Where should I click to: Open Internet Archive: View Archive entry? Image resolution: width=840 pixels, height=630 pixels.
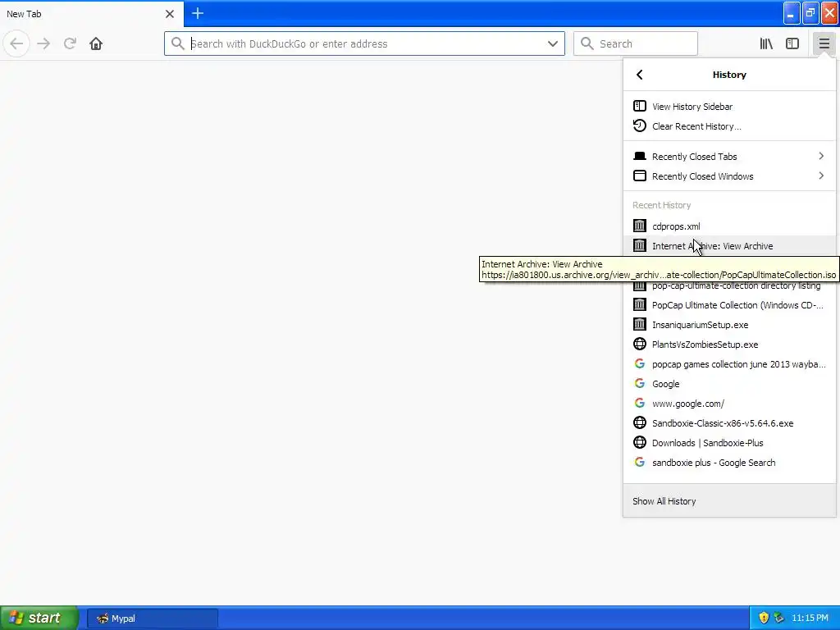pyautogui.click(x=729, y=246)
